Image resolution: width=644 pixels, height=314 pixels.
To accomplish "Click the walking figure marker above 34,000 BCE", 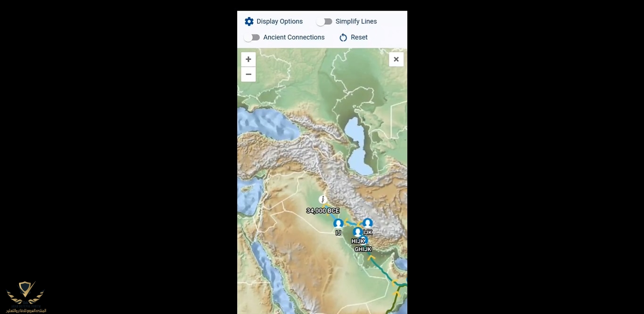I will [323, 200].
